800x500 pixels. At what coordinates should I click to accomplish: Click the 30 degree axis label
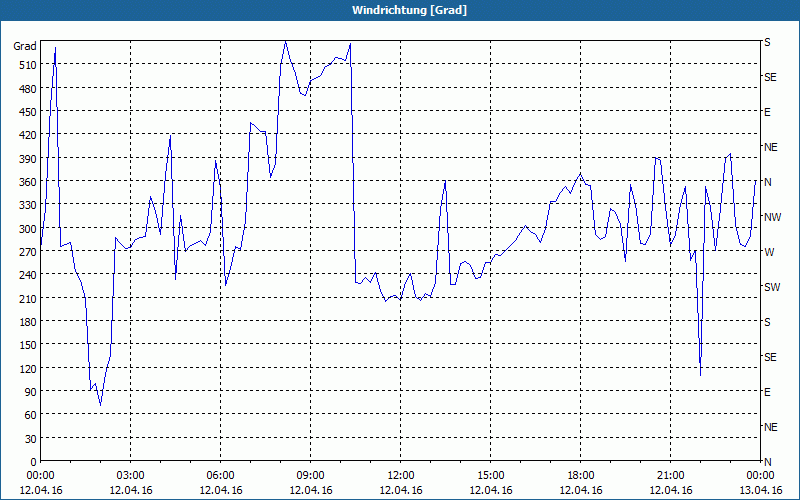coord(31,439)
